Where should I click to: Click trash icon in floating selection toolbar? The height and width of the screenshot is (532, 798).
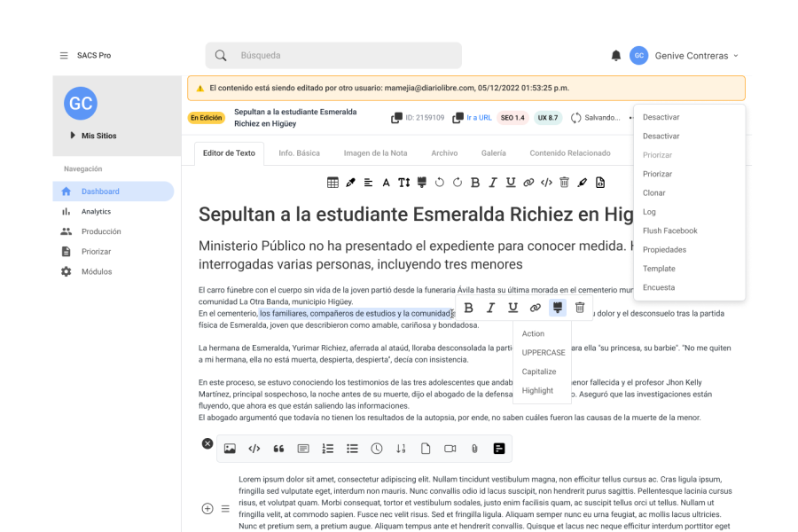click(580, 308)
